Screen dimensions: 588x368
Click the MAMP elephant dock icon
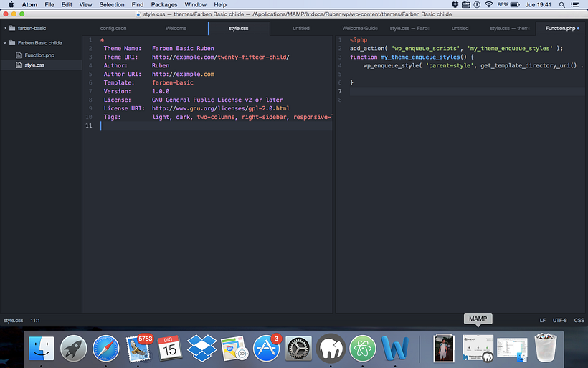pyautogui.click(x=331, y=348)
